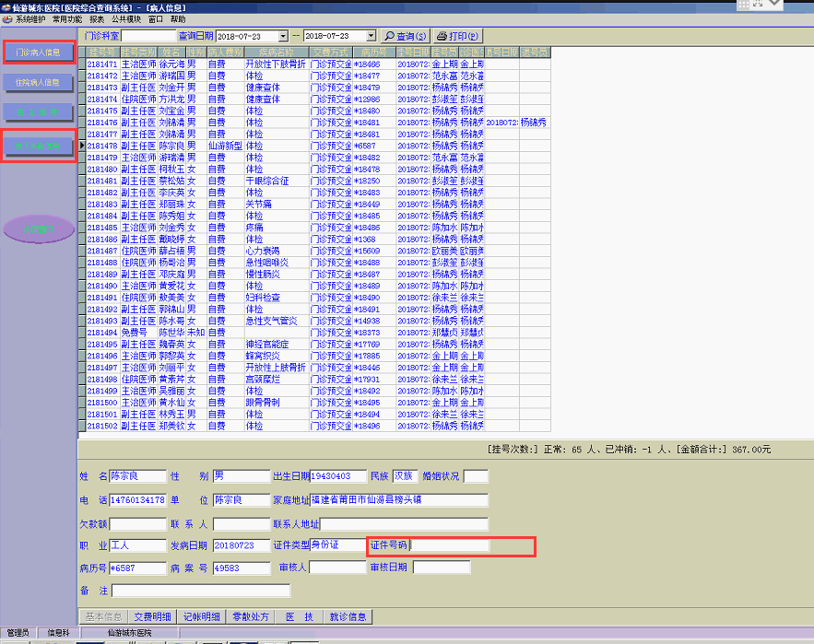
Task: Open the 常用功能 menu
Action: coord(67,19)
